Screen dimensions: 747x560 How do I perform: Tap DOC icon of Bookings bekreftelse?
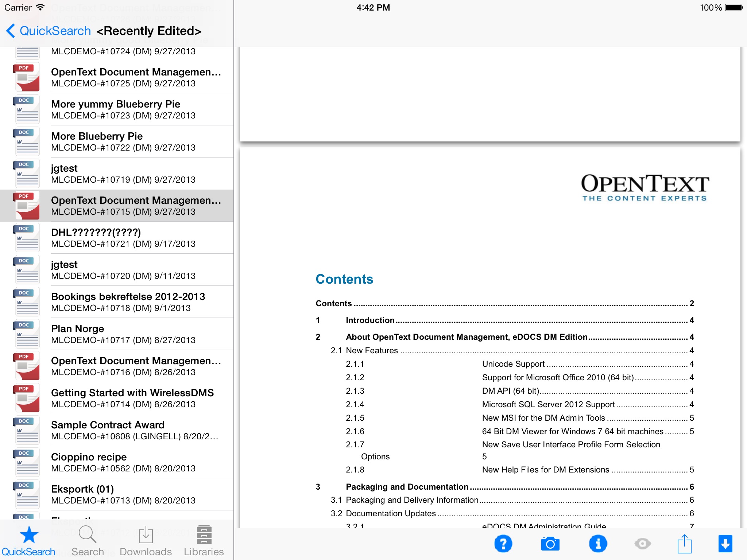[x=26, y=302]
